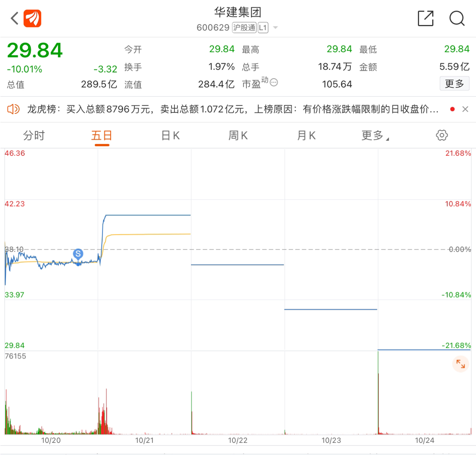Tap the blue S marker on chart
The height and width of the screenshot is (455, 476).
[78, 253]
